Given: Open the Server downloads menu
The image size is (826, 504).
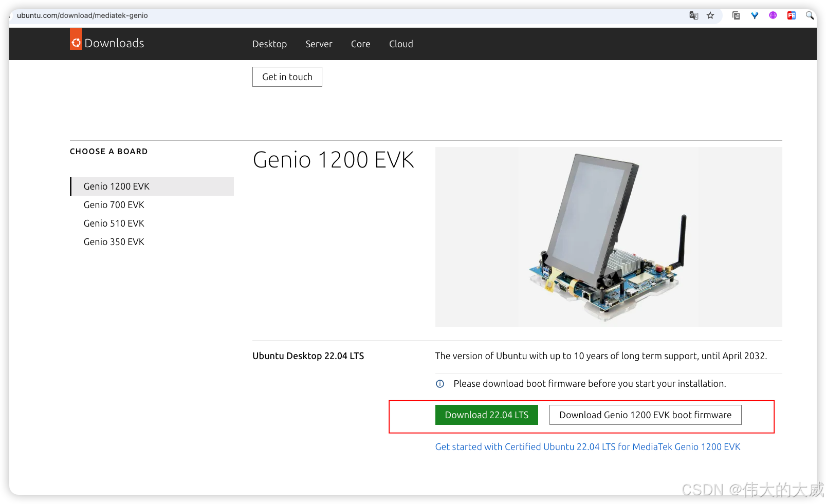Looking at the screenshot, I should pyautogui.click(x=319, y=44).
